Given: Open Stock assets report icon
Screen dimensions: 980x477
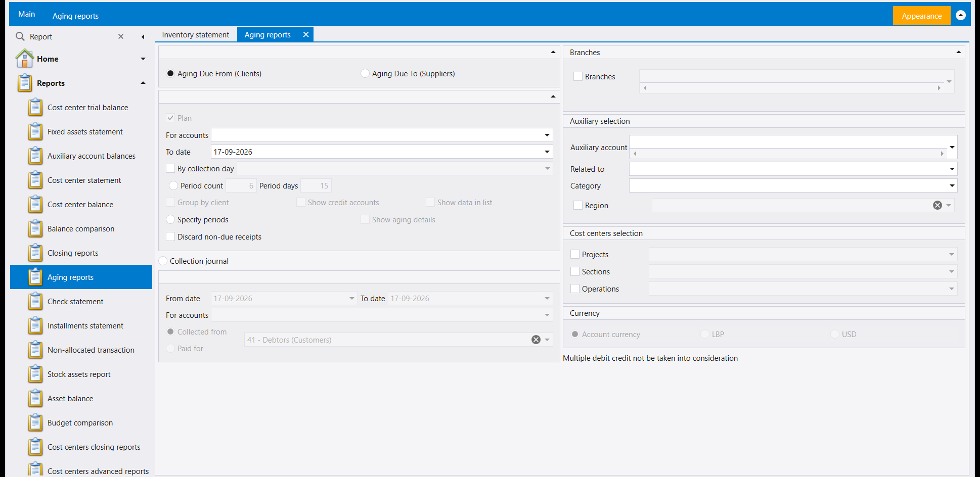Looking at the screenshot, I should pos(35,374).
